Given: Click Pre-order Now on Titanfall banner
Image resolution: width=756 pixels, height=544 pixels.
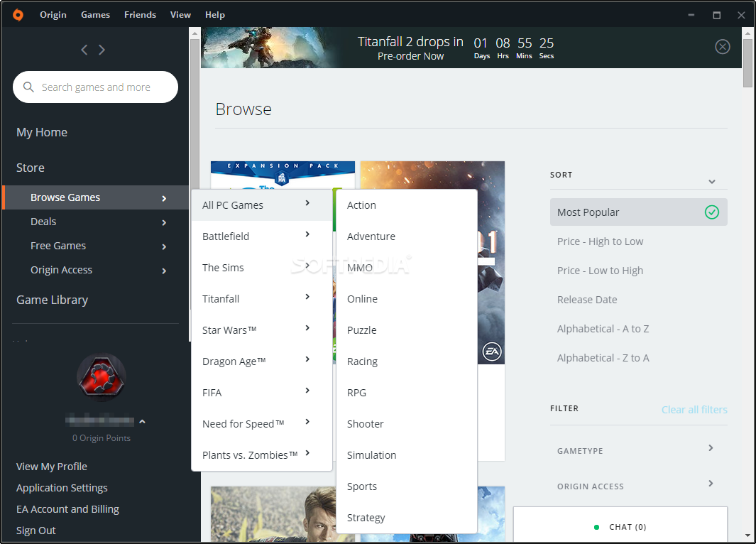Looking at the screenshot, I should click(410, 56).
